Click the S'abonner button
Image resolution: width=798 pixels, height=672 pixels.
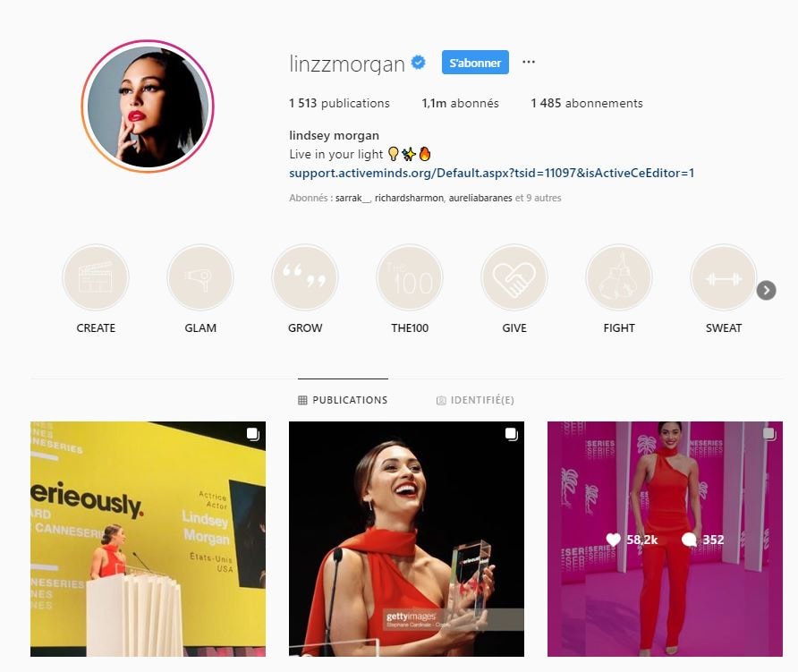(475, 63)
